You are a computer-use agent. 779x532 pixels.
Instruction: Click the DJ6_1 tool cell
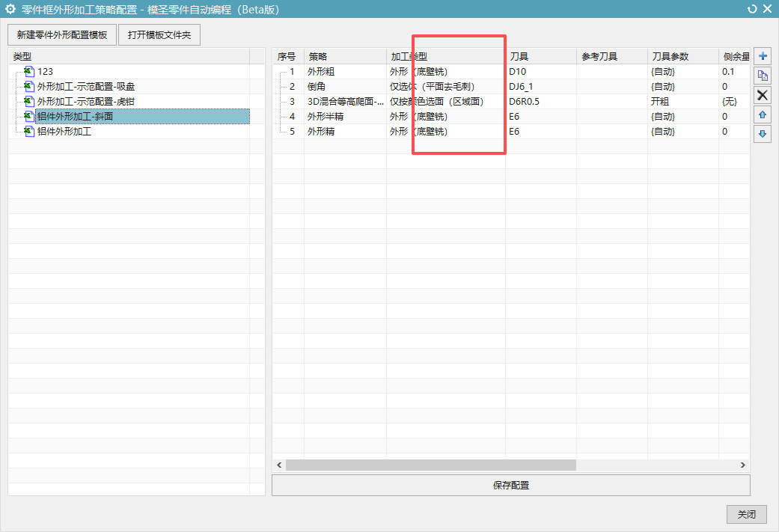click(541, 87)
